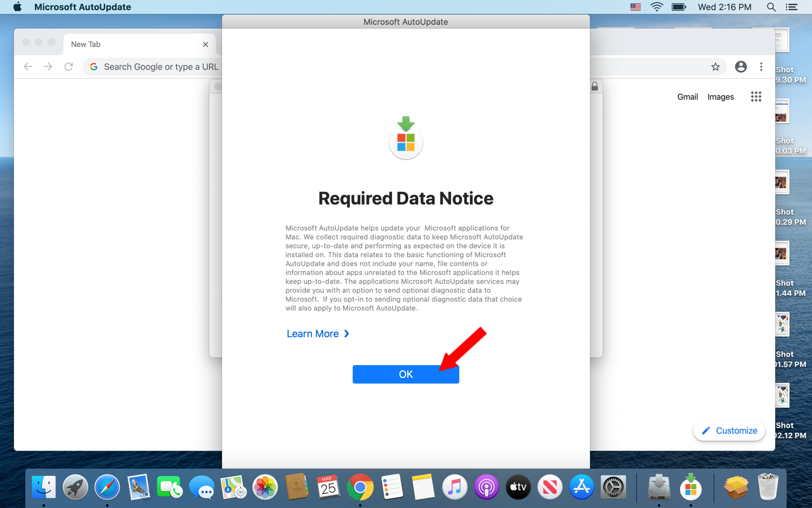Launch App Store from the Dock
The height and width of the screenshot is (508, 812).
tap(581, 487)
